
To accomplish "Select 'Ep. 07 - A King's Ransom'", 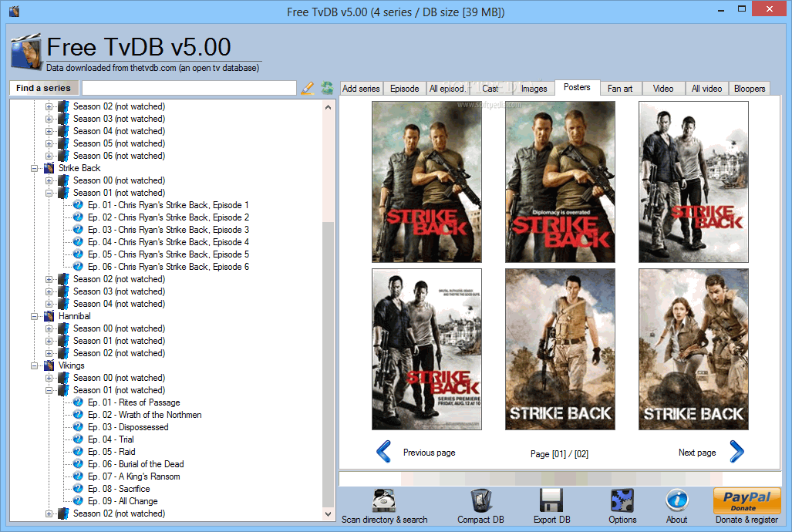I will tap(134, 476).
